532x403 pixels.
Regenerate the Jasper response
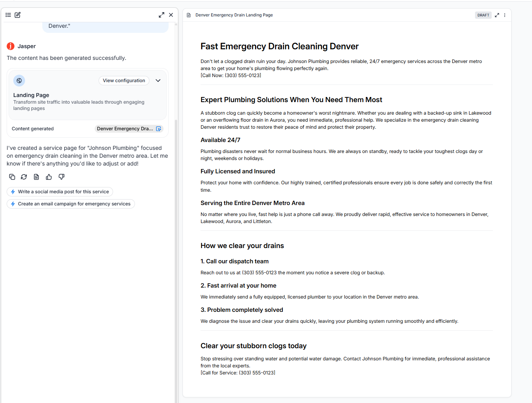(24, 177)
